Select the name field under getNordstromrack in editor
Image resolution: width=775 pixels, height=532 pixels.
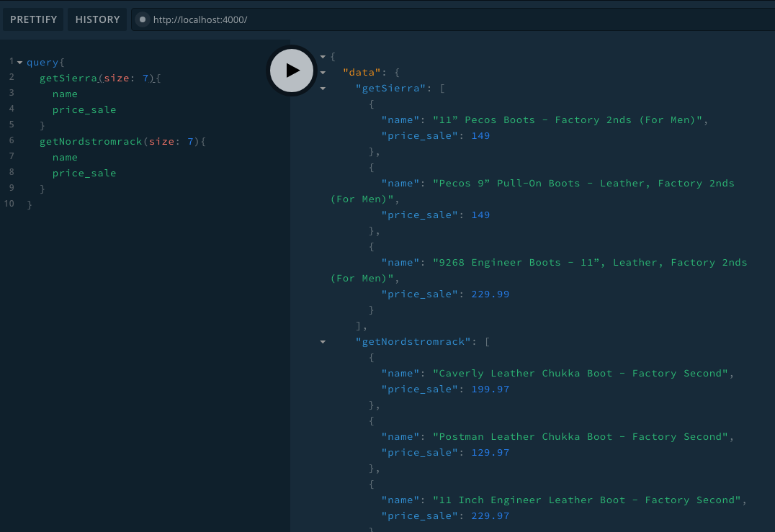click(66, 157)
